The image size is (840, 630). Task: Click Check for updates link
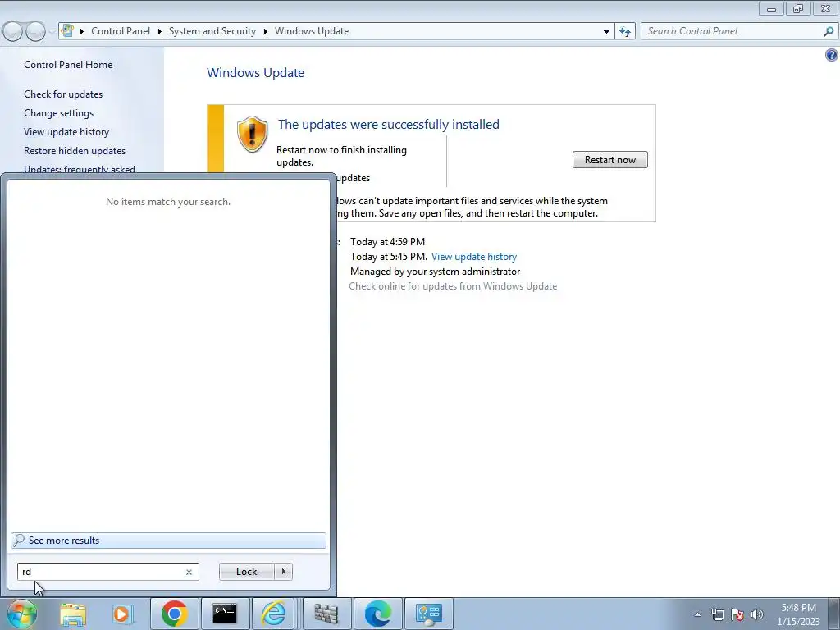pos(63,94)
